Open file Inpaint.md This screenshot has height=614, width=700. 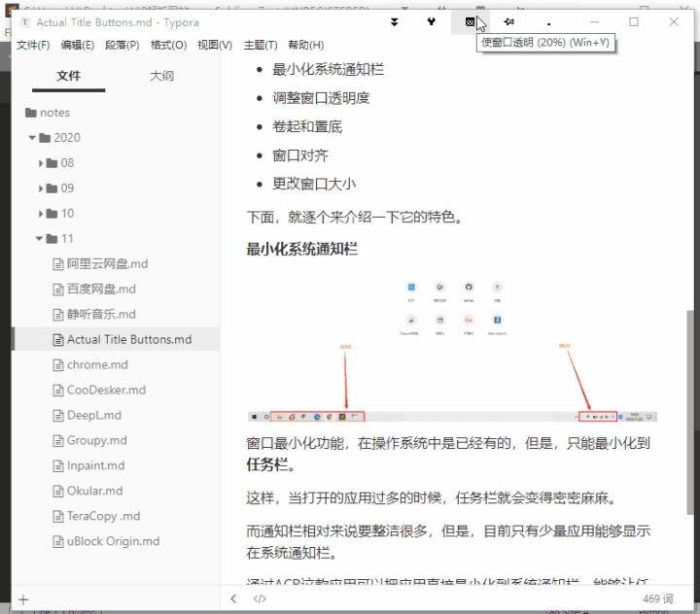coord(88,466)
